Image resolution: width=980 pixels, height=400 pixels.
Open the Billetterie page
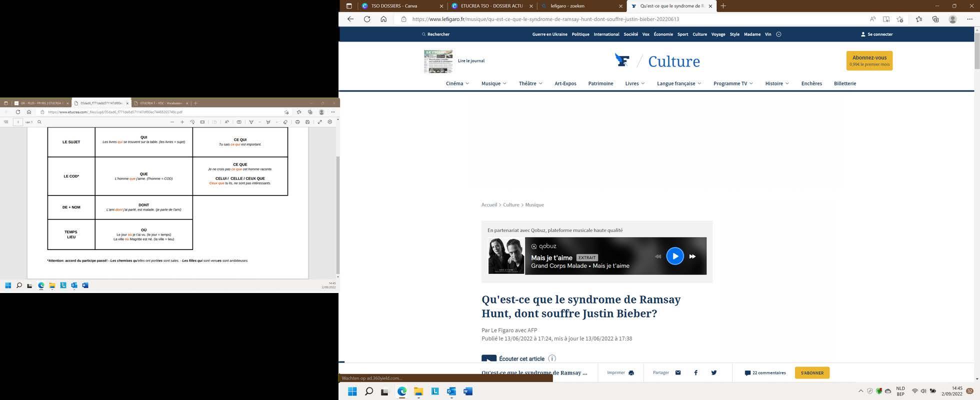tap(845, 83)
